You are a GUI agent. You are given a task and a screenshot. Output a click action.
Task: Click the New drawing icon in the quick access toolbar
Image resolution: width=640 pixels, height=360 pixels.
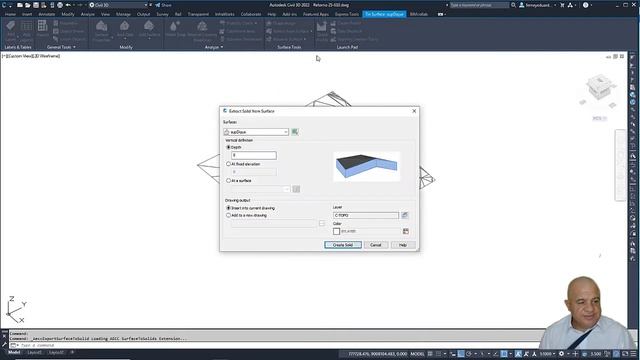click(20, 5)
